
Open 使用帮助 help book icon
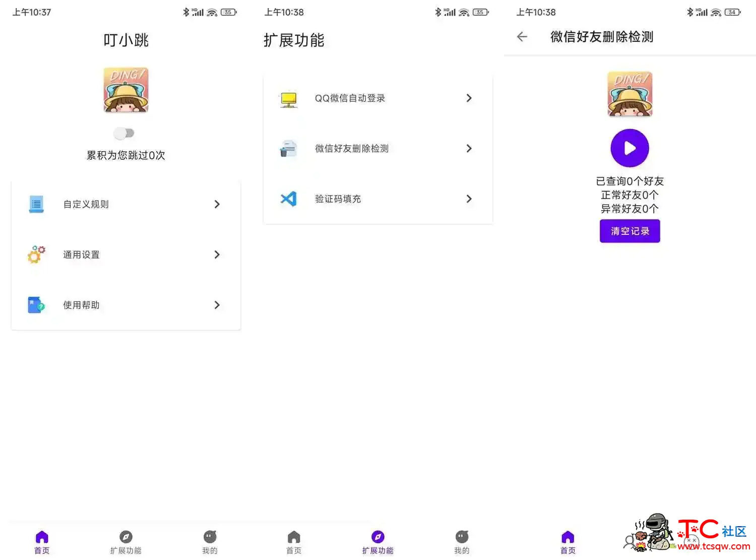coord(36,305)
